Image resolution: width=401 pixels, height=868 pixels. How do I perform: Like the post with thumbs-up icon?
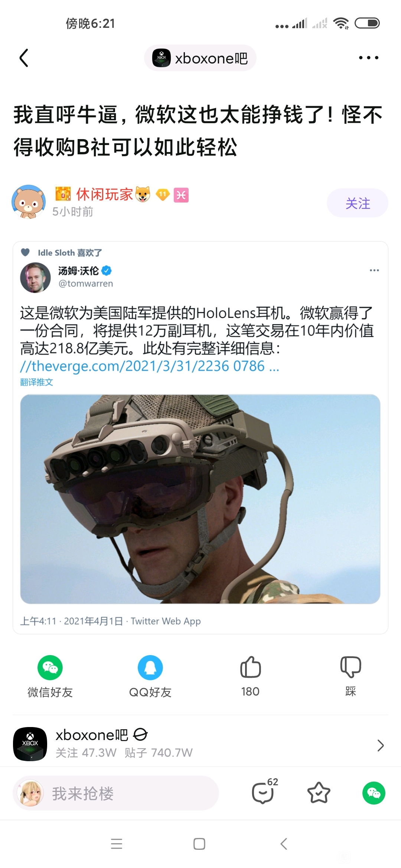251,667
